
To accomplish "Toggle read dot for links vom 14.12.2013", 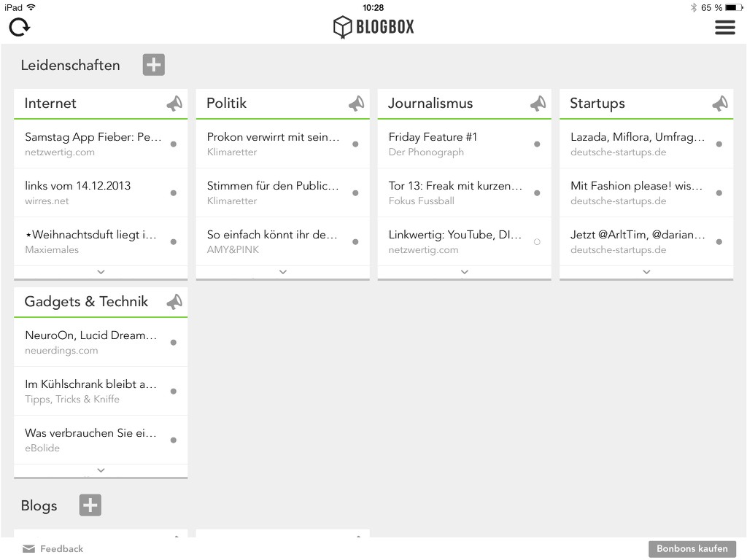I will point(174,192).
